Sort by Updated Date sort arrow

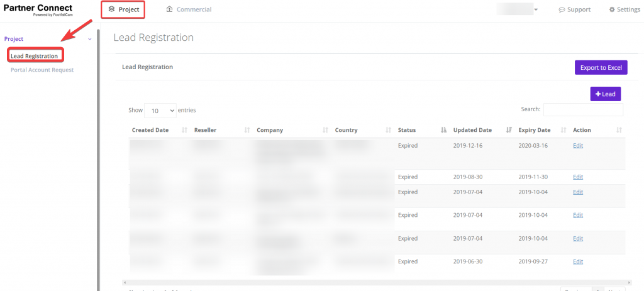(x=509, y=130)
